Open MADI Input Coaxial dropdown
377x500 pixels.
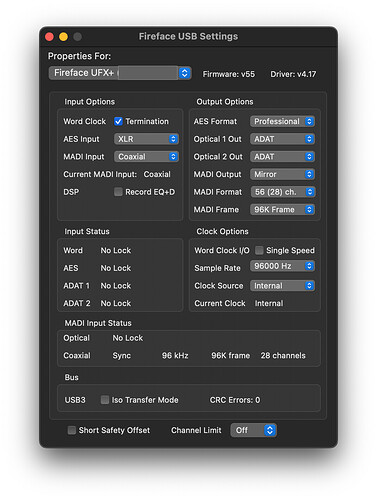point(146,157)
